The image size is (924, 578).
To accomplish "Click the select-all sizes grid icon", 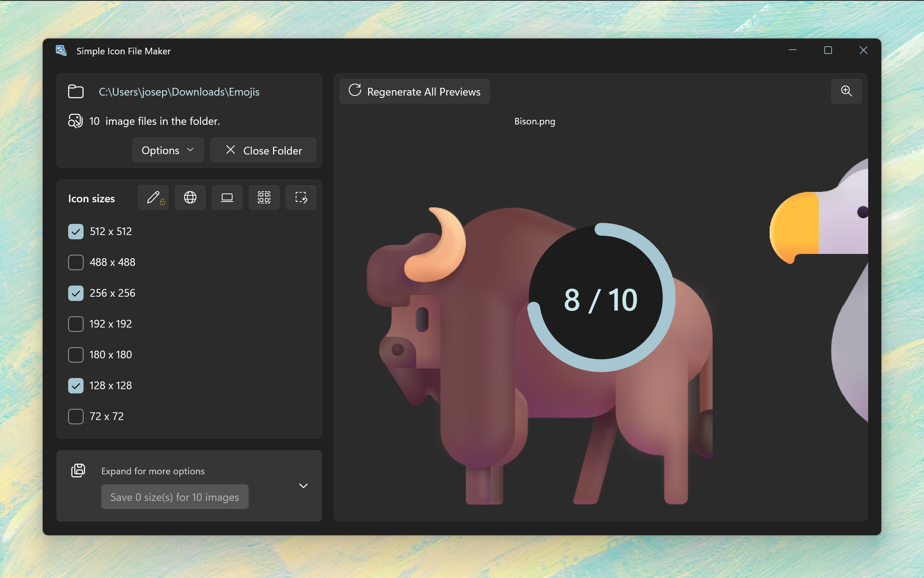I will pyautogui.click(x=264, y=198).
